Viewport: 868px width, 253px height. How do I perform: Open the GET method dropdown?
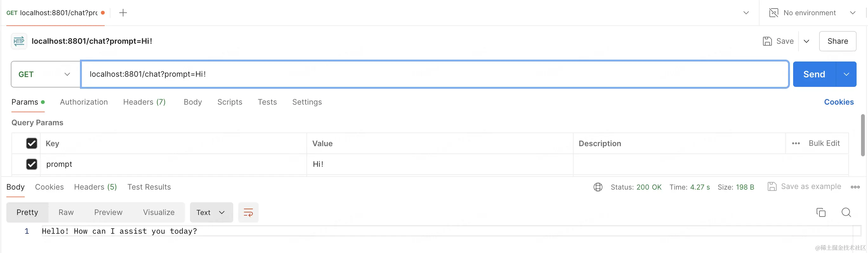pyautogui.click(x=46, y=74)
